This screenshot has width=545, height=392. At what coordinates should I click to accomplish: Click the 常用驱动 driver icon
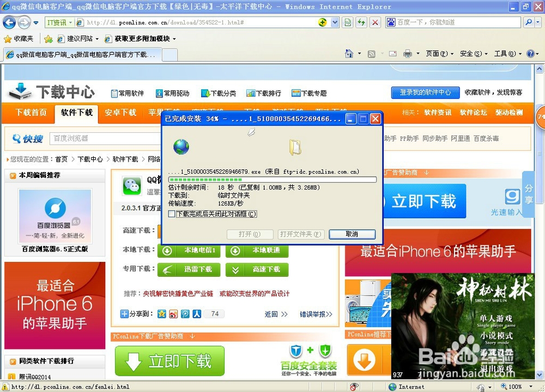tap(160, 93)
